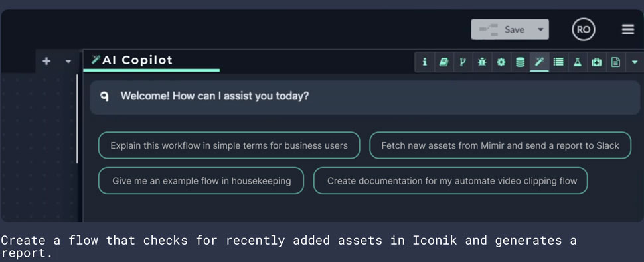Screen dimensions: 644x262
Task: Open the book help panel icon
Action: point(443,62)
